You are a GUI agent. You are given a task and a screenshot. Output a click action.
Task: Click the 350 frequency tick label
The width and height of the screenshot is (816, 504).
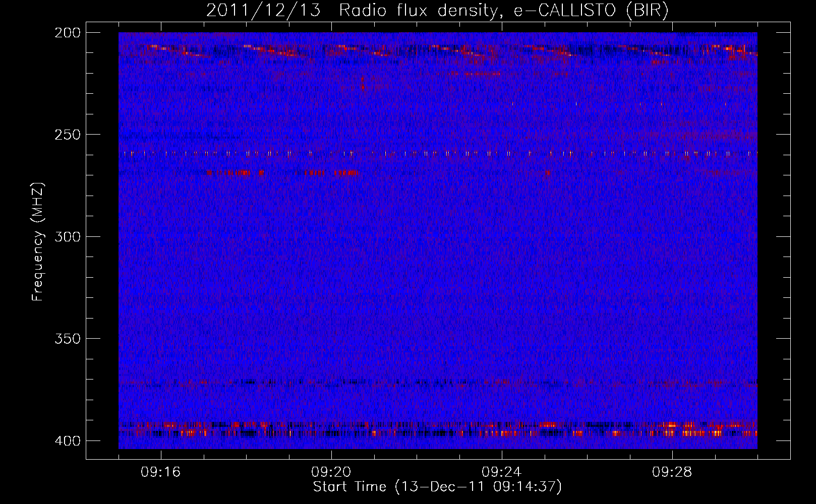pyautogui.click(x=67, y=339)
